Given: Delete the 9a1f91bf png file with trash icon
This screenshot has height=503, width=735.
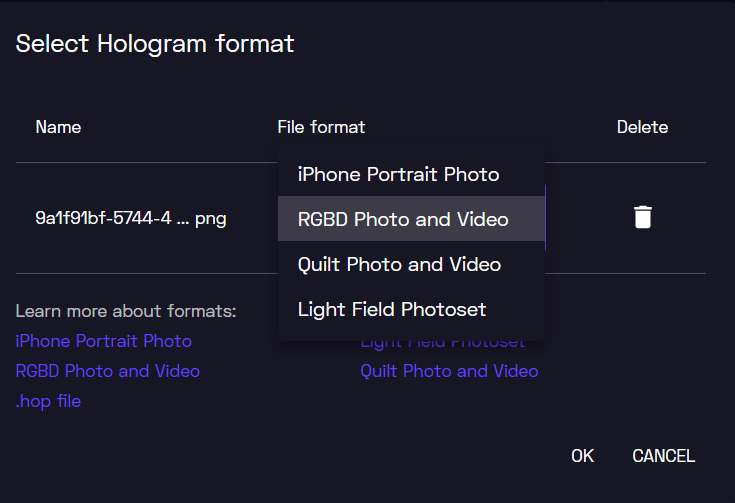Looking at the screenshot, I should (x=643, y=218).
